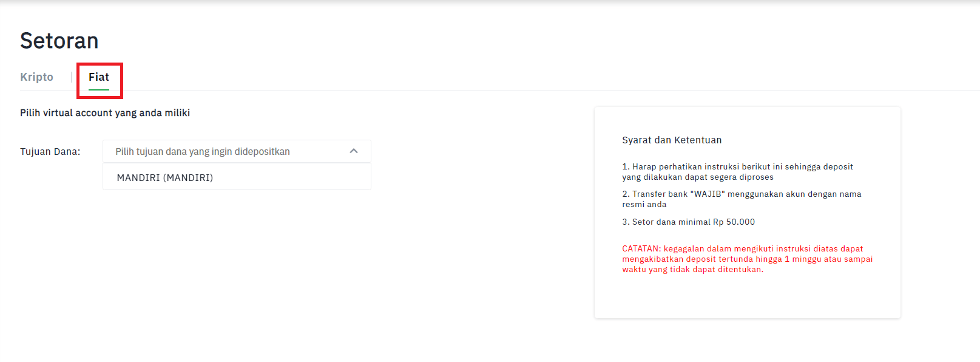
Task: Click the red CATATAN warning paragraph
Action: click(x=747, y=259)
